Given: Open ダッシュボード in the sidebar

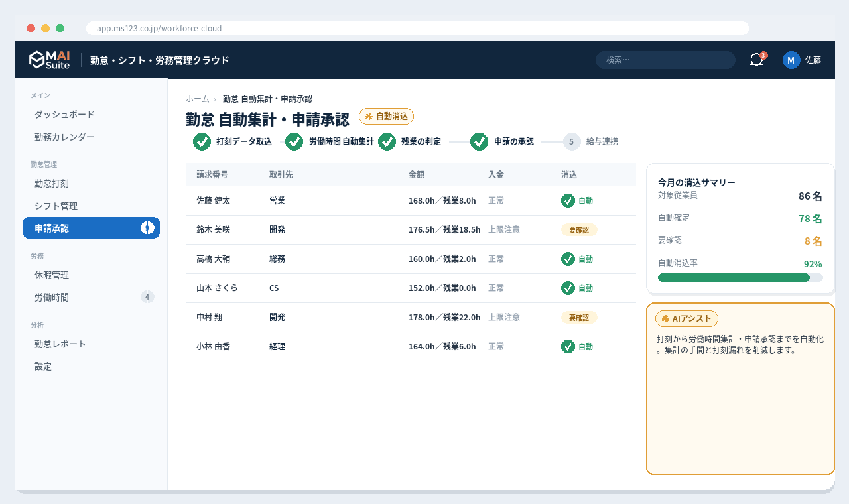Looking at the screenshot, I should 91,114.
